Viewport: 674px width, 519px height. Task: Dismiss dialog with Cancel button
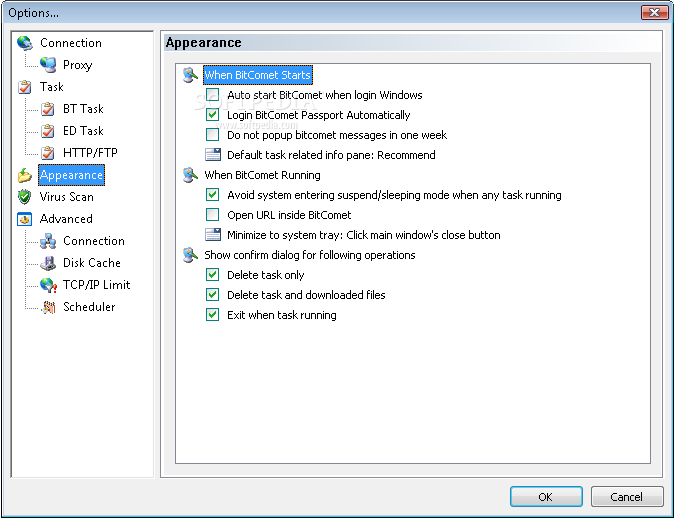[x=627, y=497]
